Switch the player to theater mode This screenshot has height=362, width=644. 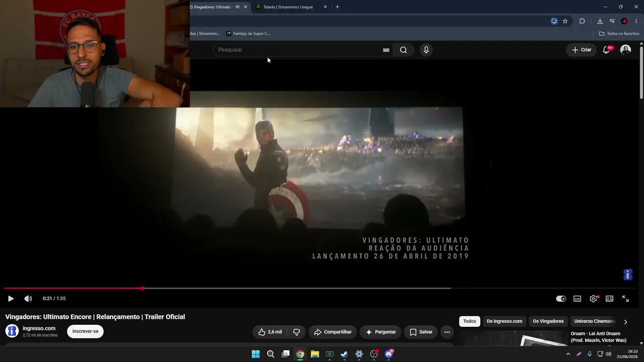[x=609, y=299]
